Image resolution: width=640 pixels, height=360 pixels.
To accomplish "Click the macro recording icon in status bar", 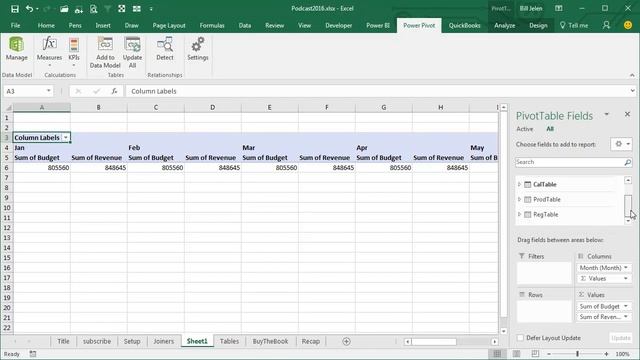I will coord(33,354).
